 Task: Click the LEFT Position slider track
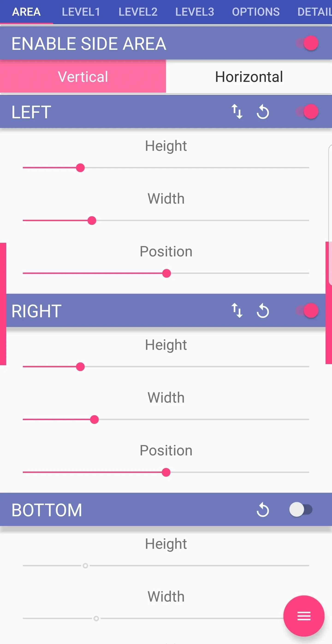tap(166, 273)
